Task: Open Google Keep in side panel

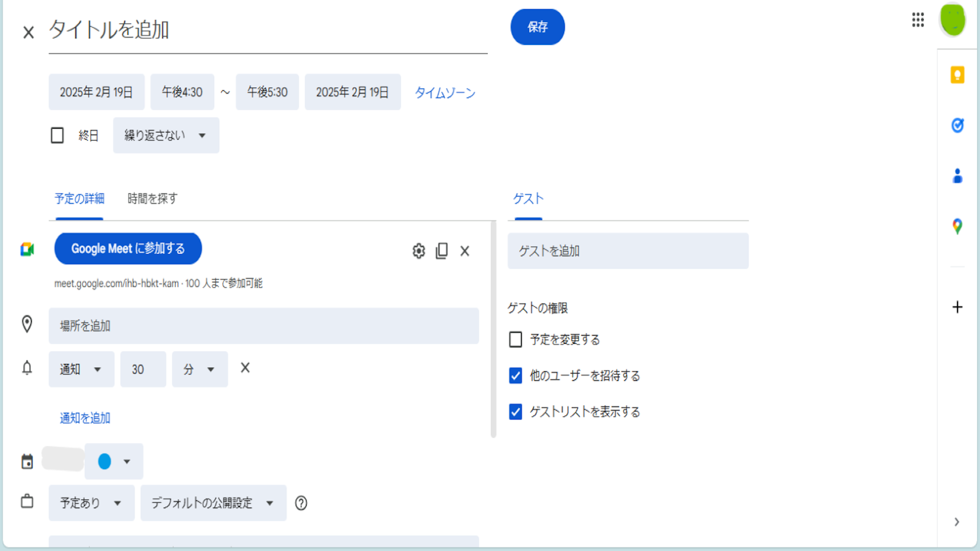Action: pyautogui.click(x=957, y=75)
